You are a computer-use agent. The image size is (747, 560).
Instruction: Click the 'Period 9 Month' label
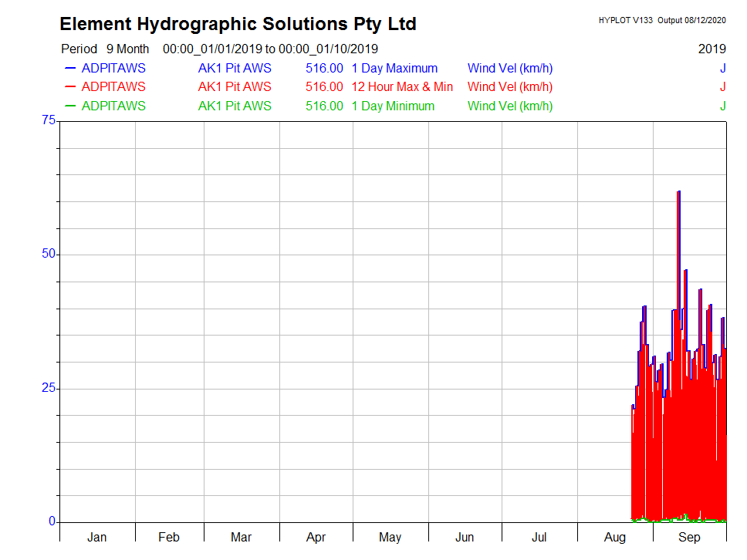pos(105,49)
